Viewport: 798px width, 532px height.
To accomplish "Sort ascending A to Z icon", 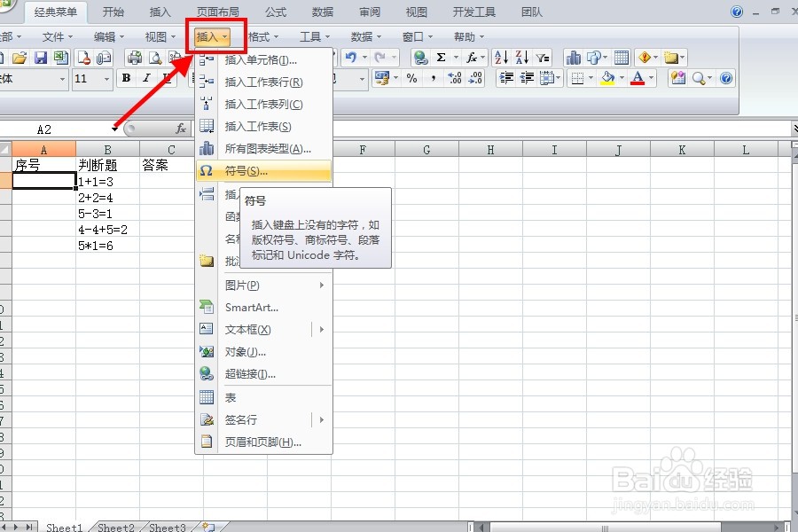I will 501,58.
